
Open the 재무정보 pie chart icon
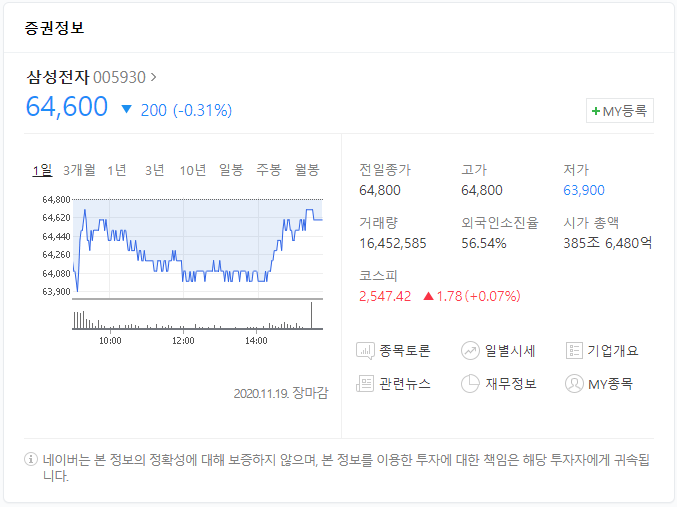[x=470, y=383]
